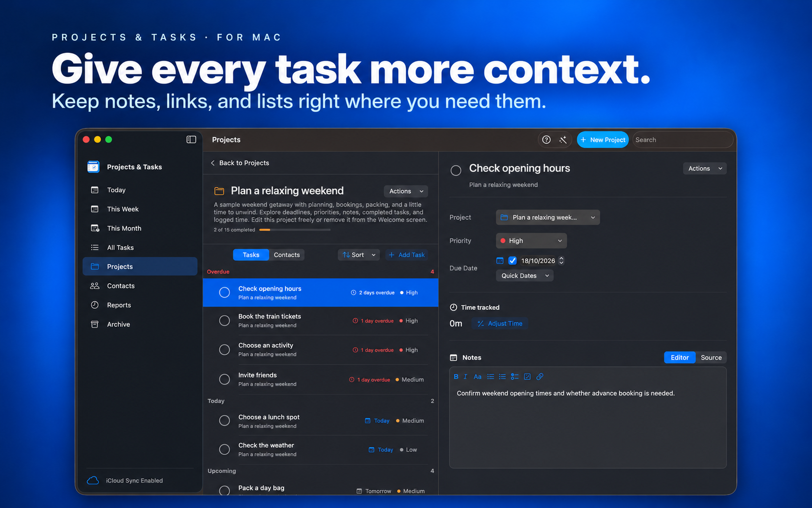Apply italic formatting in Notes
Image resolution: width=812 pixels, height=508 pixels.
tap(465, 377)
